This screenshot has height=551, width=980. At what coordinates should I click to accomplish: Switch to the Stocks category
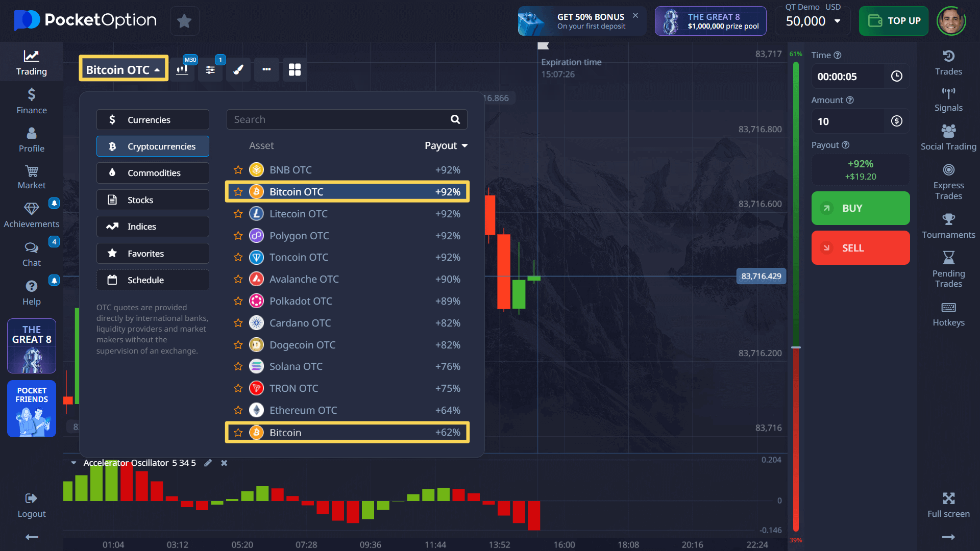pyautogui.click(x=153, y=200)
